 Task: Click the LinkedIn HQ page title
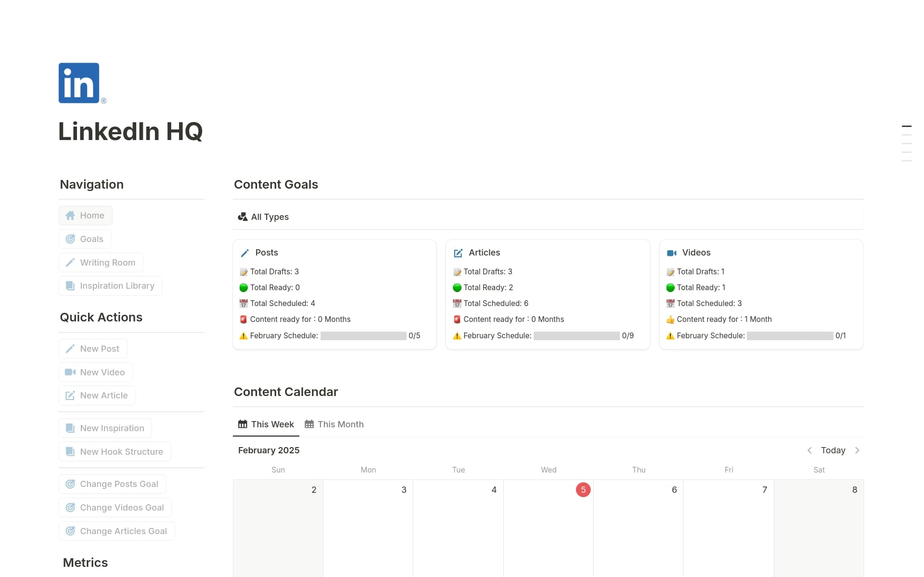click(x=130, y=131)
